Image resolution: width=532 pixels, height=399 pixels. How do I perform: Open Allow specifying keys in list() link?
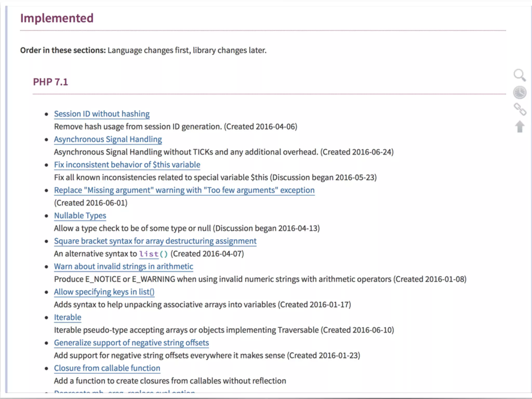104,292
